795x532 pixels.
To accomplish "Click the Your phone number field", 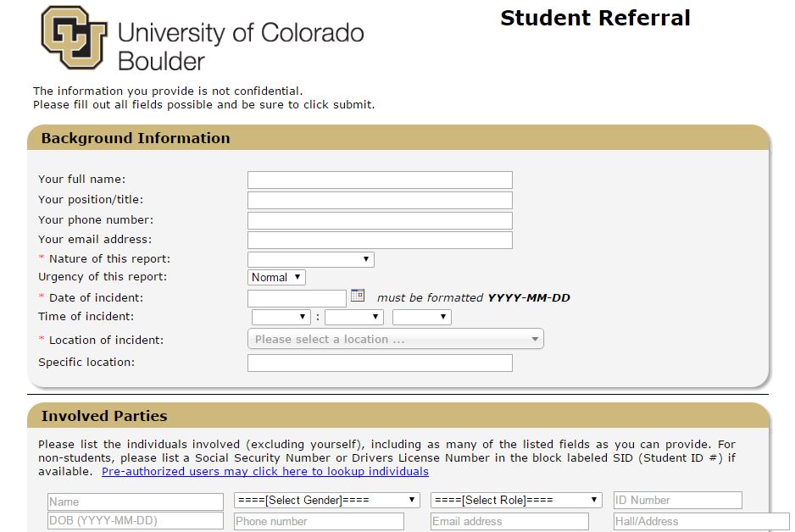I will pyautogui.click(x=380, y=220).
